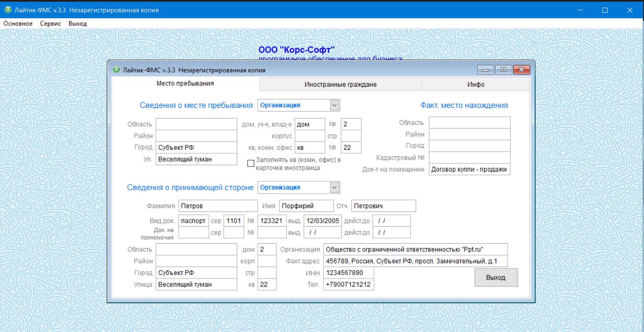Select the Место пребывания tab

185,84
